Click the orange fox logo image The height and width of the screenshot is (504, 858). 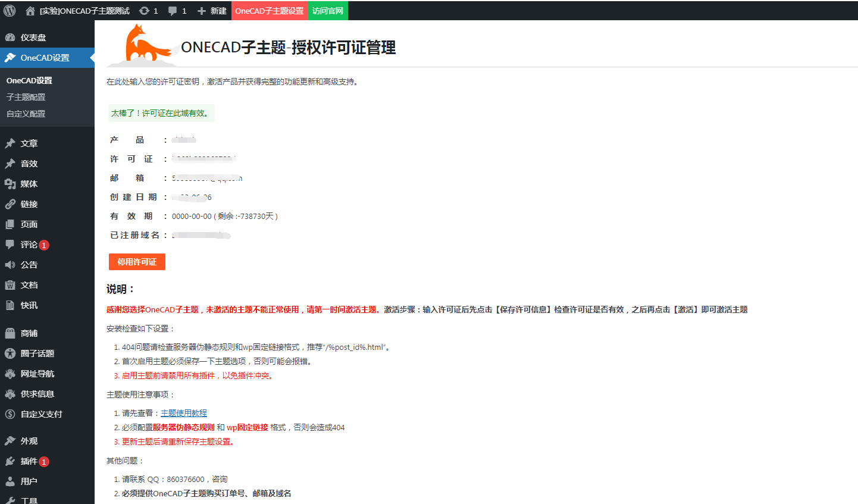[x=143, y=45]
